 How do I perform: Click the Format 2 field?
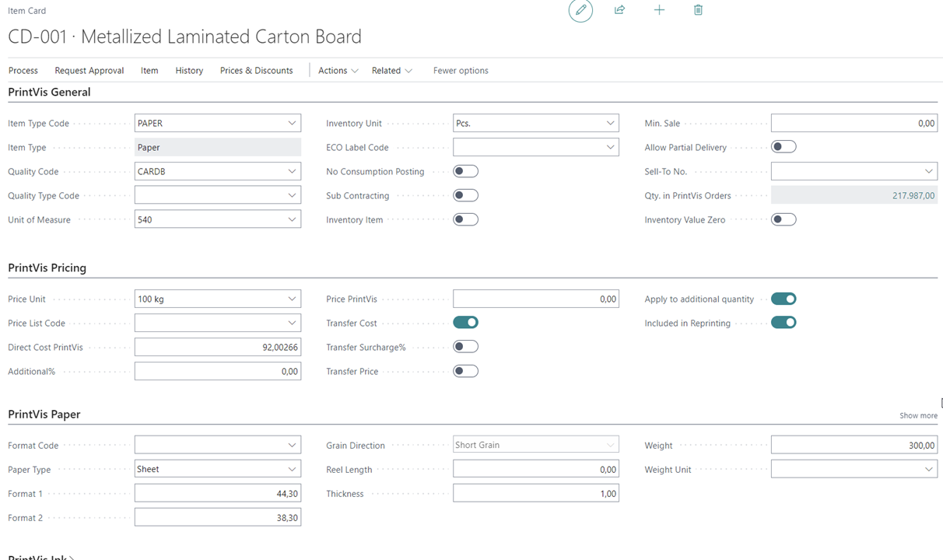pos(218,517)
